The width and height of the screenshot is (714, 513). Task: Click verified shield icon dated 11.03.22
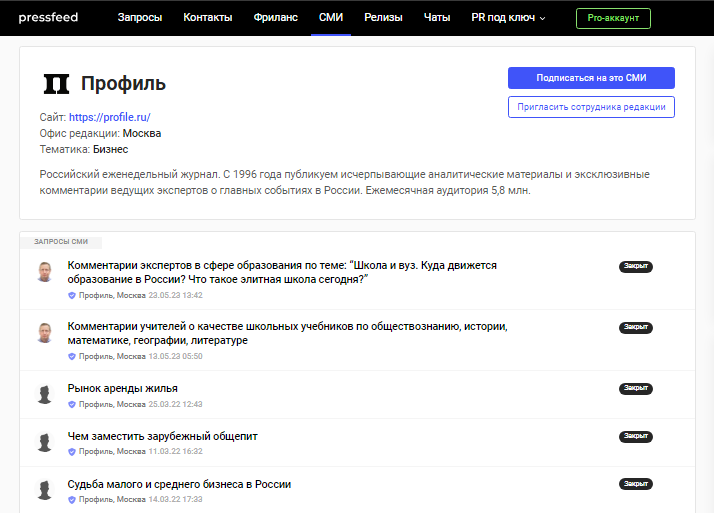[71, 452]
